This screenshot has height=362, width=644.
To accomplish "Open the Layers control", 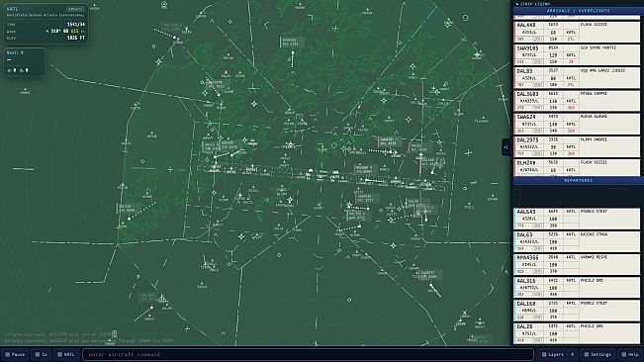I will tap(557, 354).
